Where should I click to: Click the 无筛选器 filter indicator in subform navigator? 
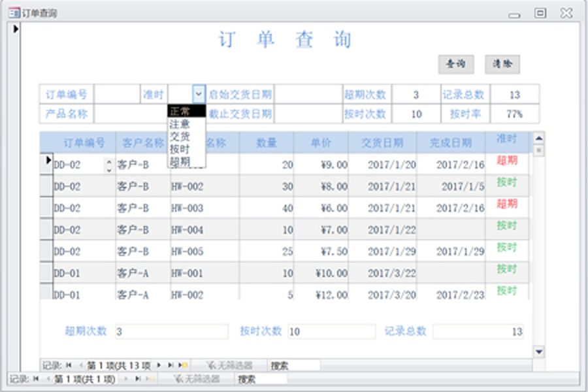click(229, 365)
